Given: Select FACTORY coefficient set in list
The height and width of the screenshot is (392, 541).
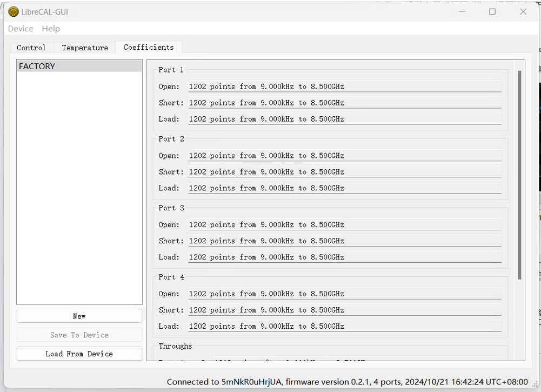Looking at the screenshot, I should point(79,67).
